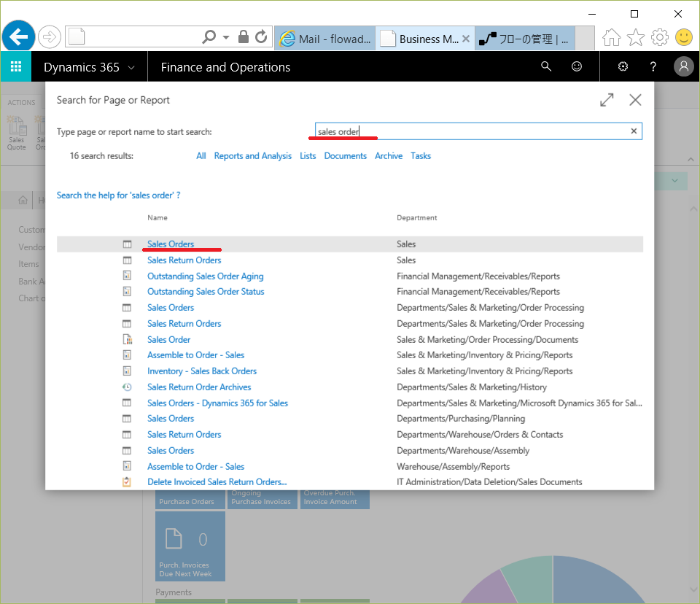Open Sales Return Order Archives link

(x=199, y=387)
